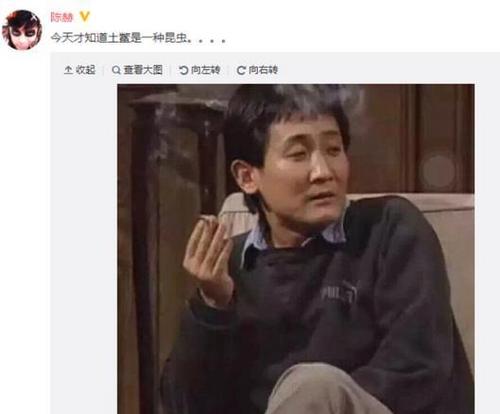This screenshot has width=500, height=414.
Task: Open the poster's profile avatar
Action: 22,30
